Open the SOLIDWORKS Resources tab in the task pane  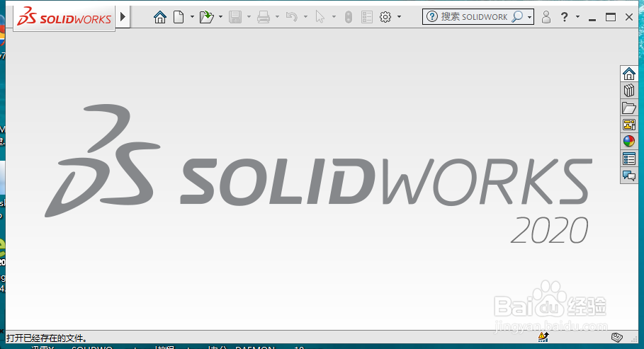(629, 74)
